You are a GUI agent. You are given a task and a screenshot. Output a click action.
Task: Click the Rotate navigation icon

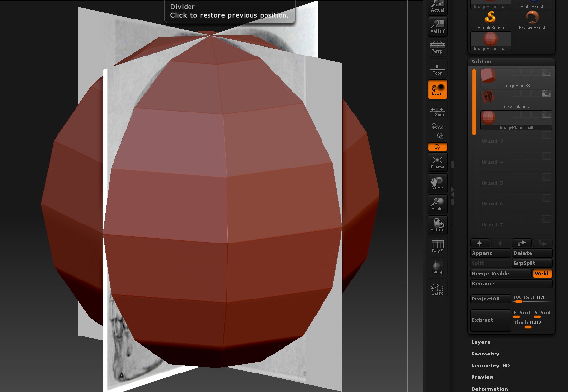click(x=437, y=225)
